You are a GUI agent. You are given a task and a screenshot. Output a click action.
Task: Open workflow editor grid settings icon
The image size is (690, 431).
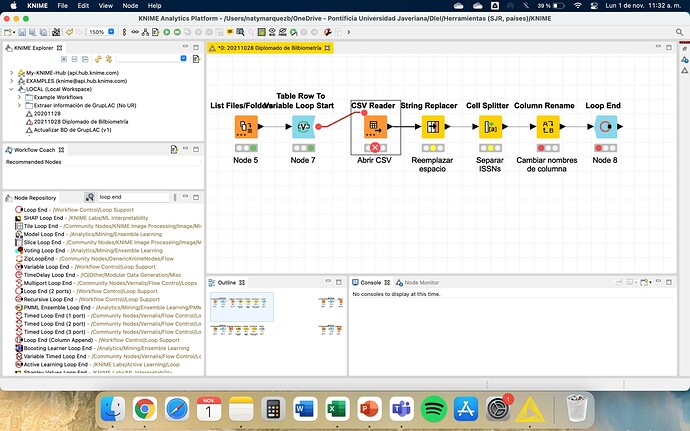(x=261, y=32)
